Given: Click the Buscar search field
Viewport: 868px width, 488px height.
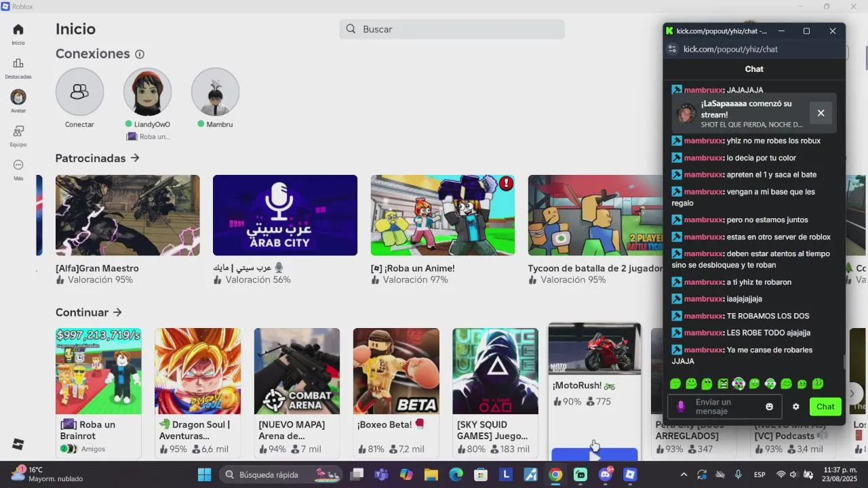Looking at the screenshot, I should (452, 29).
